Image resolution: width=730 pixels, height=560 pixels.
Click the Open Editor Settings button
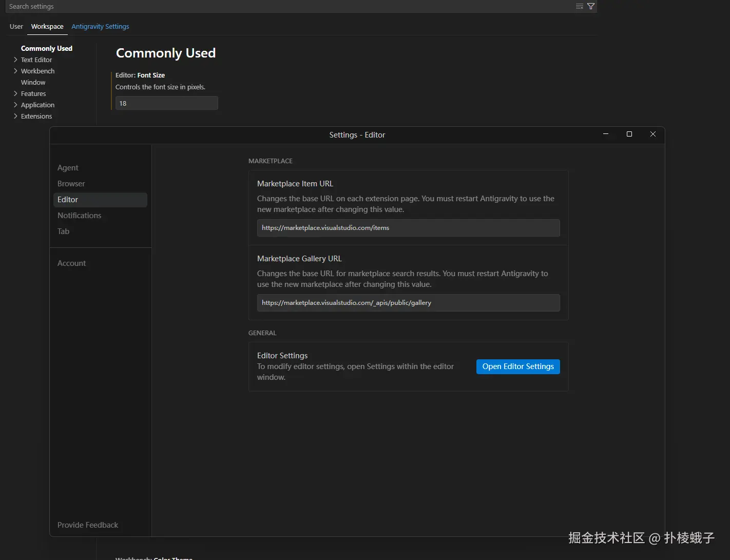coord(518,366)
